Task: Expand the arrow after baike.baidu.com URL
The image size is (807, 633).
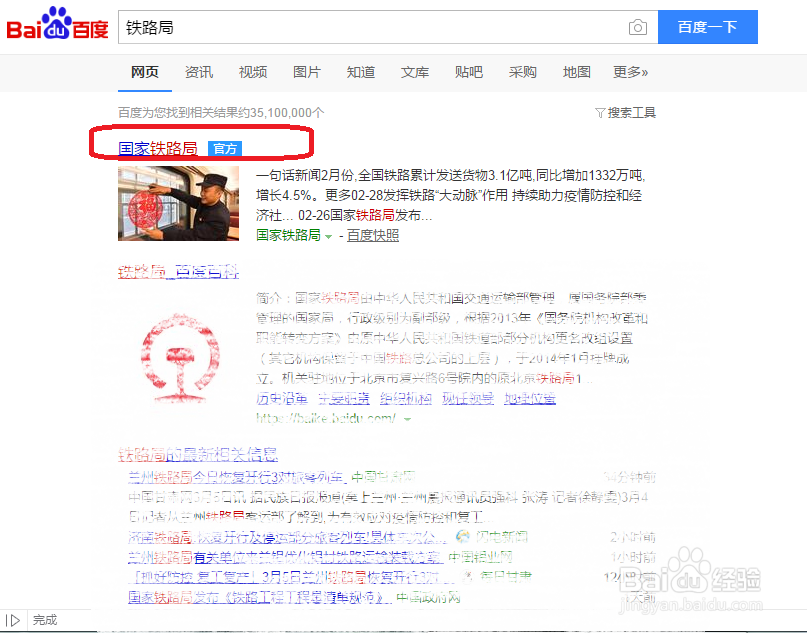Action: tap(408, 419)
